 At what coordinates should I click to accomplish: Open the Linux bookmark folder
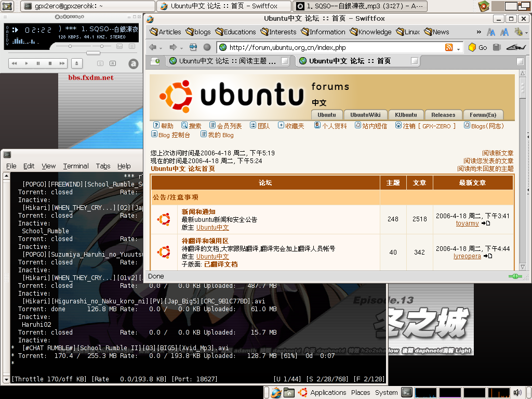pos(408,32)
